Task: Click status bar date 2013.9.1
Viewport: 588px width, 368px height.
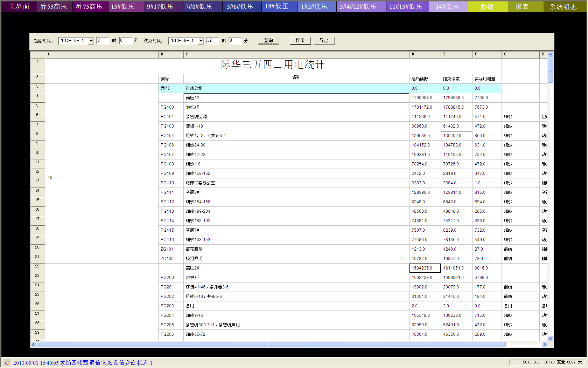Action: [x=531, y=362]
